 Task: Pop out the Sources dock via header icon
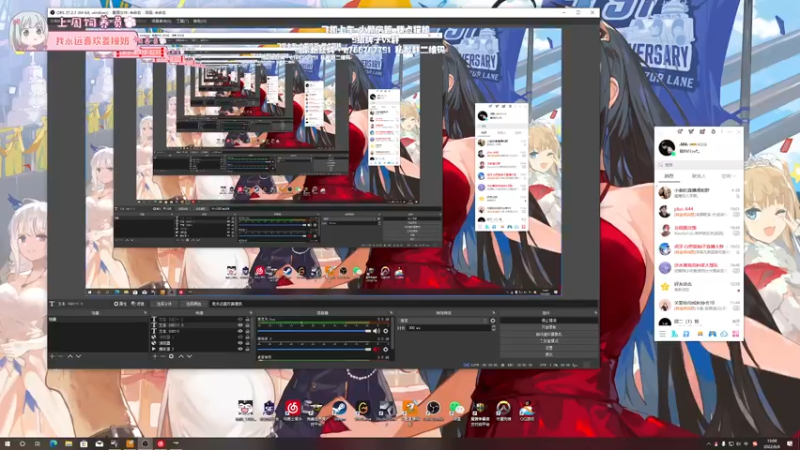251,312
